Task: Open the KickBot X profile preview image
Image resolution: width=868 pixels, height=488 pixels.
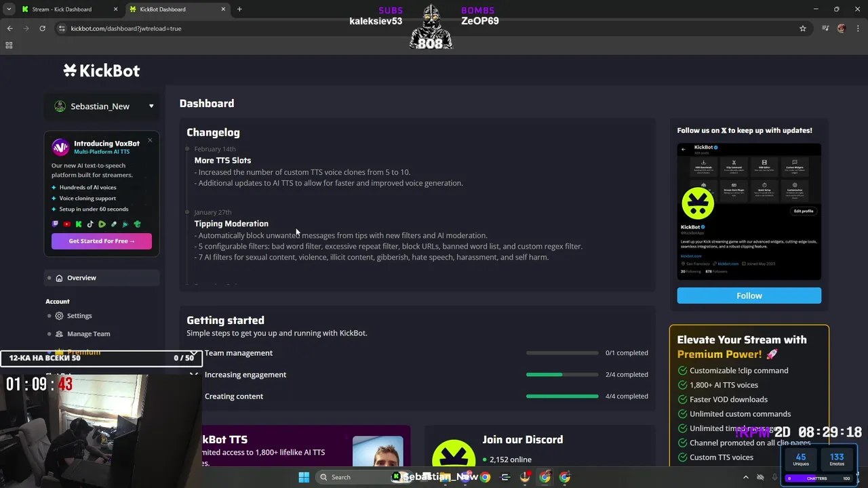Action: pyautogui.click(x=749, y=211)
